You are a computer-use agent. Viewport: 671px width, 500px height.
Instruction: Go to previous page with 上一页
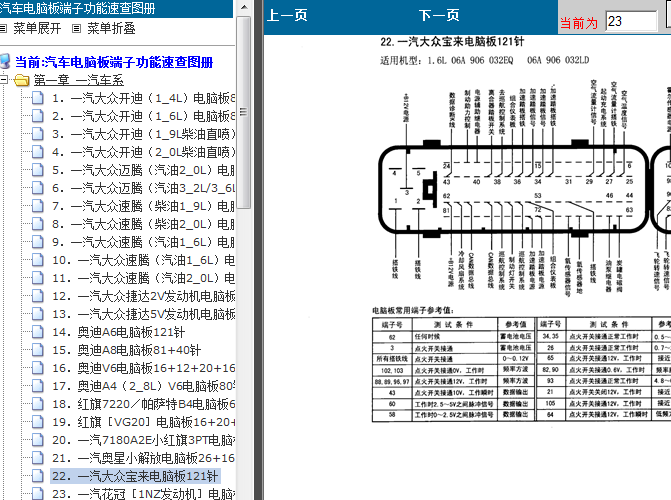[287, 16]
